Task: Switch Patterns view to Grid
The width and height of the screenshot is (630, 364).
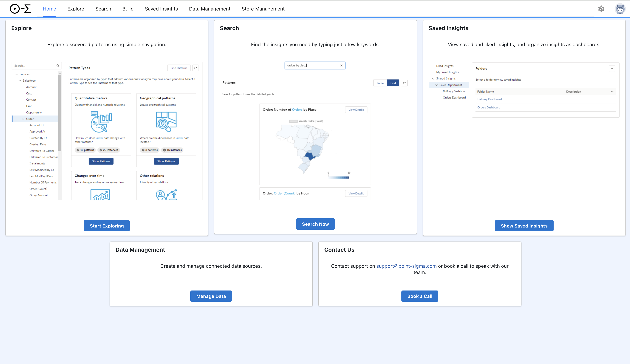Action: tap(393, 83)
